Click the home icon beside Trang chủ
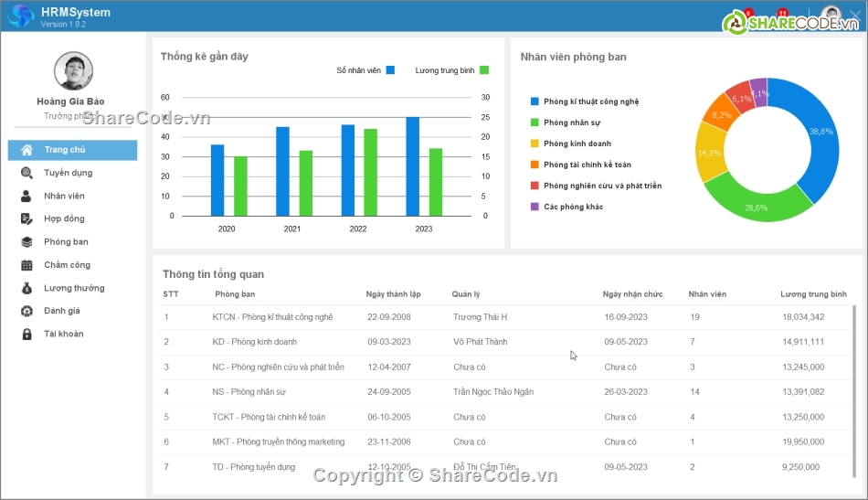The image size is (868, 500). click(26, 150)
